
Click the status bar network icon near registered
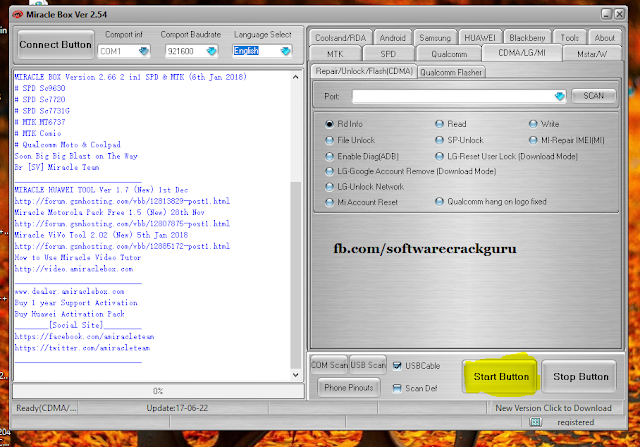pos(535,422)
